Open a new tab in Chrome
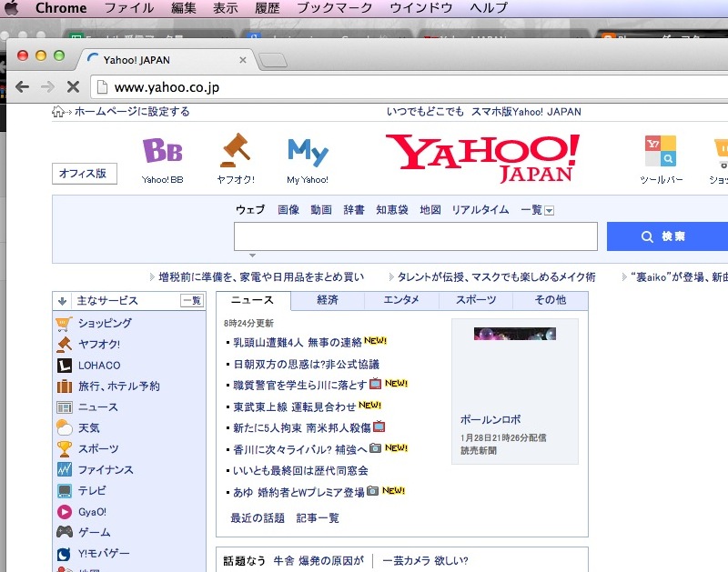 [x=272, y=60]
